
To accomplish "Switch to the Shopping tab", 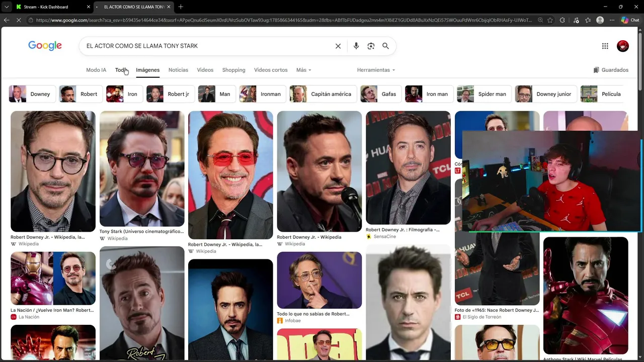I will click(x=234, y=70).
